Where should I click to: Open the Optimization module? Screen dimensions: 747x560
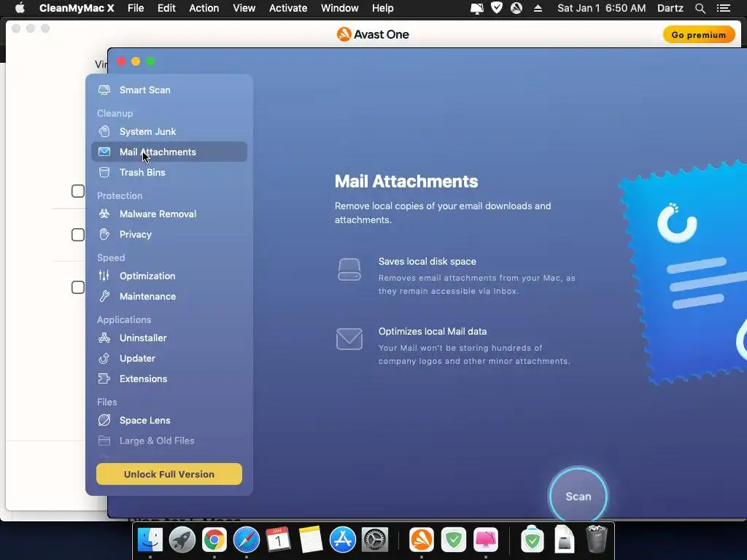click(169, 276)
